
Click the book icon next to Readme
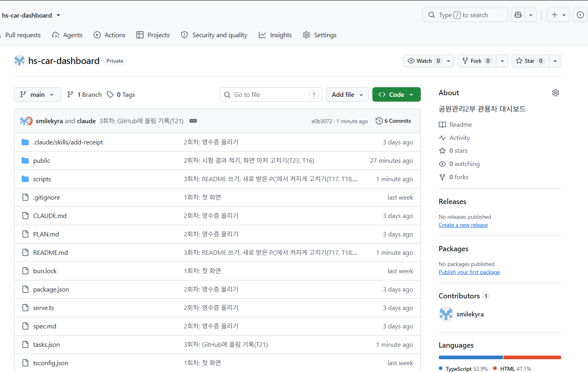[x=442, y=124]
